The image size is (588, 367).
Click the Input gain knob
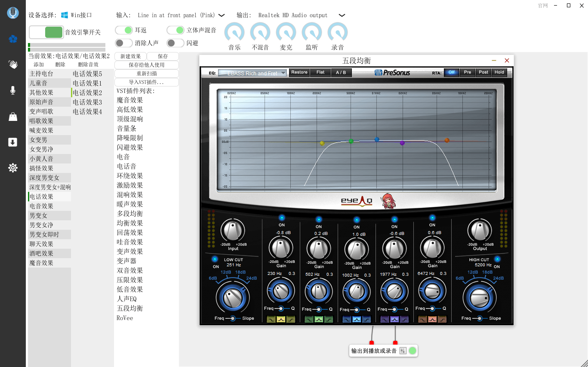tap(233, 230)
